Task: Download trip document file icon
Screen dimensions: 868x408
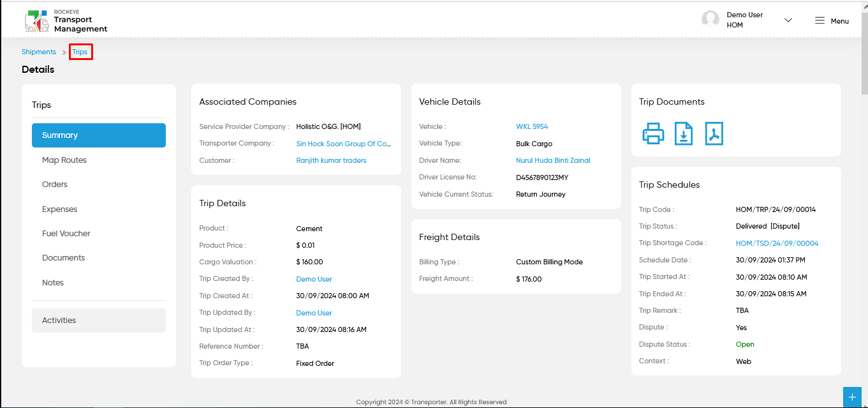Action: tap(684, 133)
